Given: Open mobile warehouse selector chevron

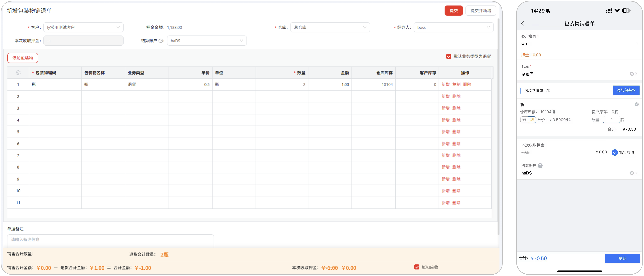Looking at the screenshot, I should point(636,74).
